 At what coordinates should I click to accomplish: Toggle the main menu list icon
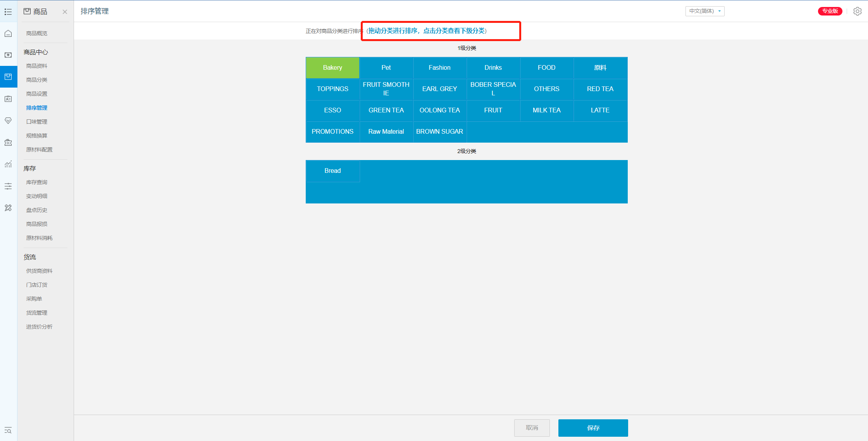(x=8, y=12)
